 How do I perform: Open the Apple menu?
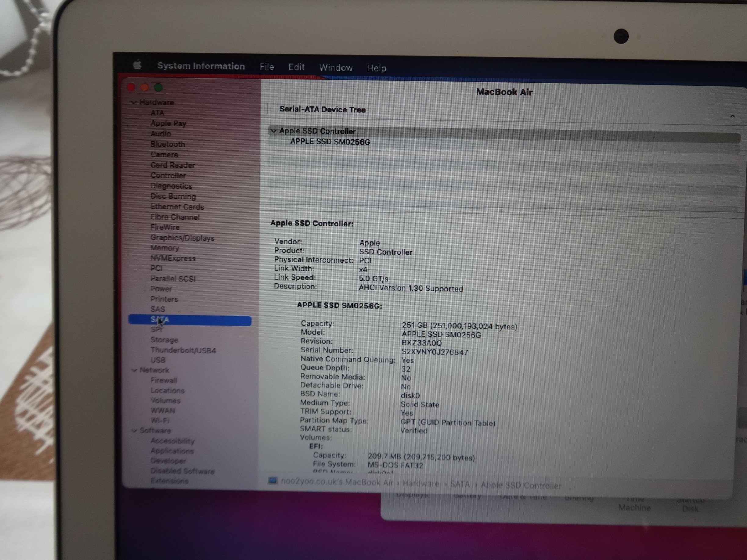[x=137, y=64]
